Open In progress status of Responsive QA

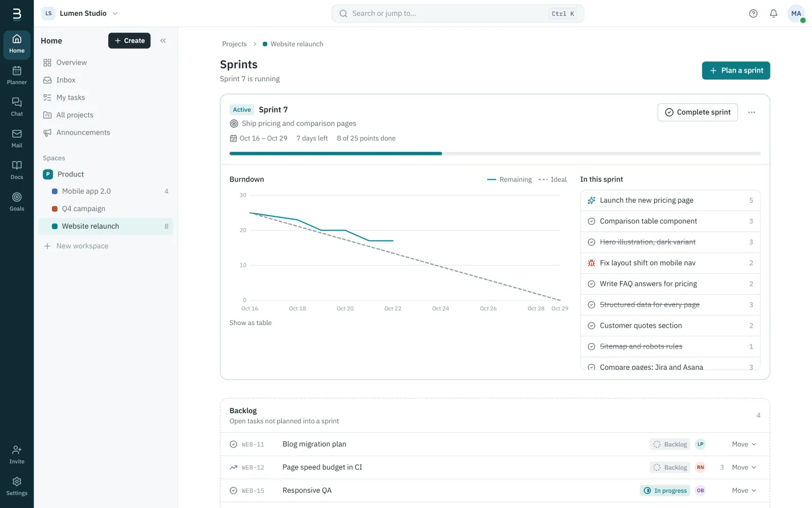[665, 490]
